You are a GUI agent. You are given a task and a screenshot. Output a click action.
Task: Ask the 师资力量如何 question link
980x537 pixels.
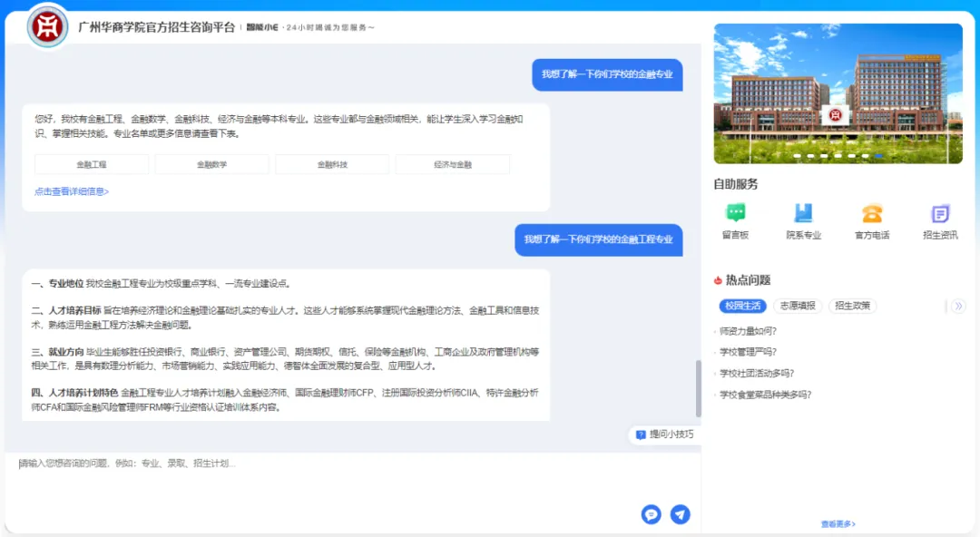pos(748,332)
